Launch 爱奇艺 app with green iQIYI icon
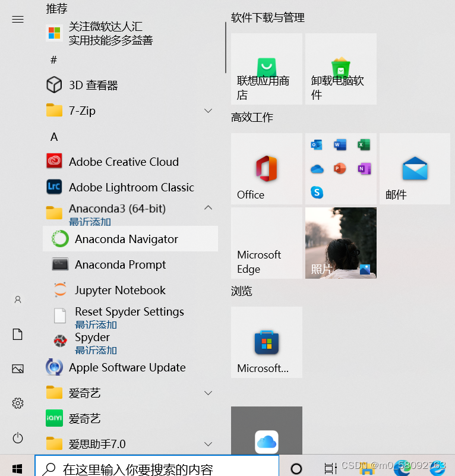This screenshot has width=455, height=476. (130, 418)
